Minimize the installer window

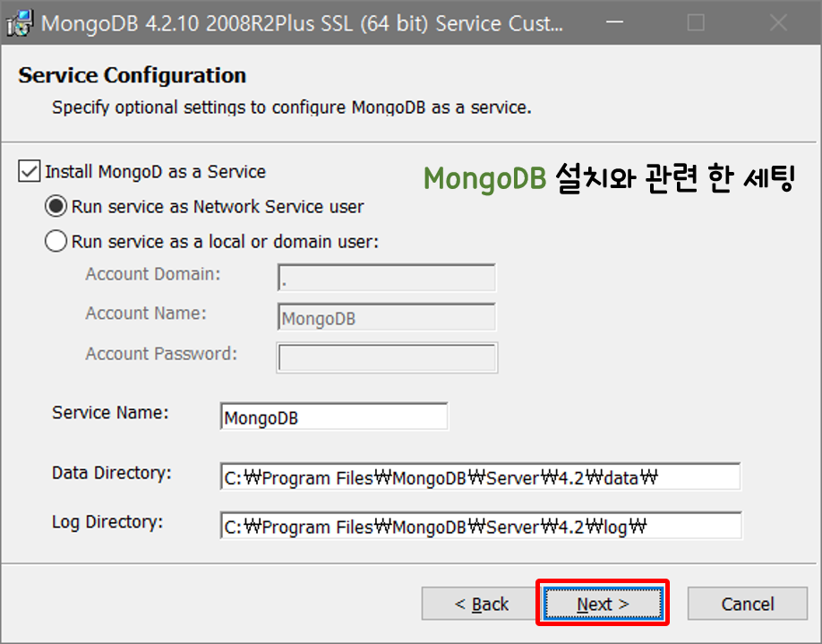click(614, 22)
